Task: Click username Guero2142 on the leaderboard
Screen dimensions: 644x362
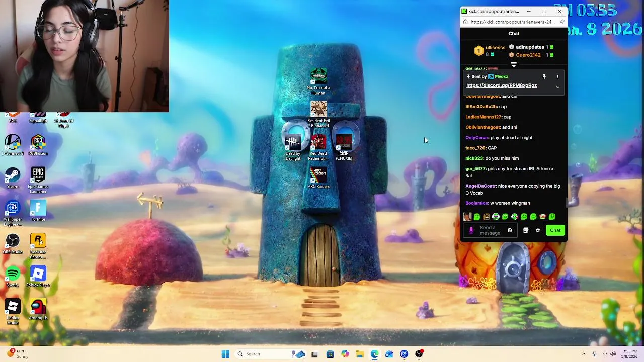Action: (x=528, y=55)
